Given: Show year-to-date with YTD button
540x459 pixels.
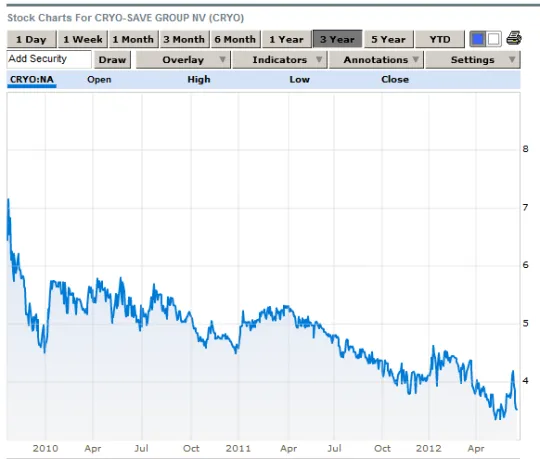Looking at the screenshot, I should (x=440, y=39).
